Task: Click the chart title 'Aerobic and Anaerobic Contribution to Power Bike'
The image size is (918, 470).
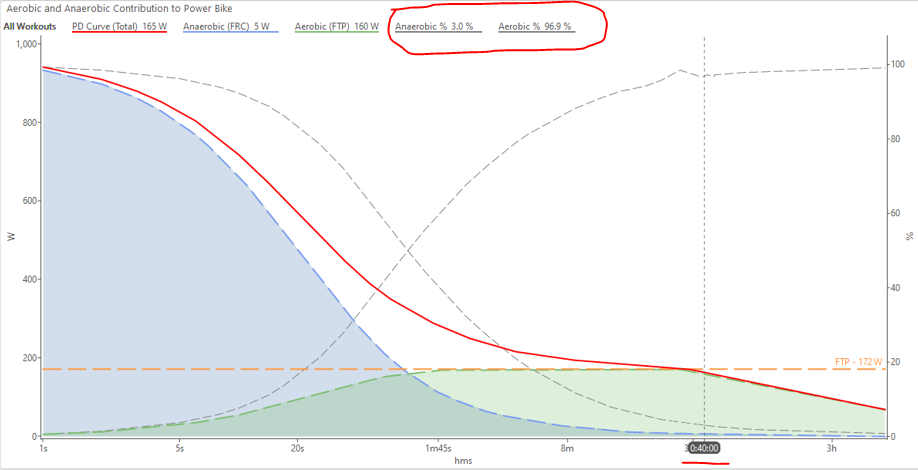Action: [x=119, y=9]
